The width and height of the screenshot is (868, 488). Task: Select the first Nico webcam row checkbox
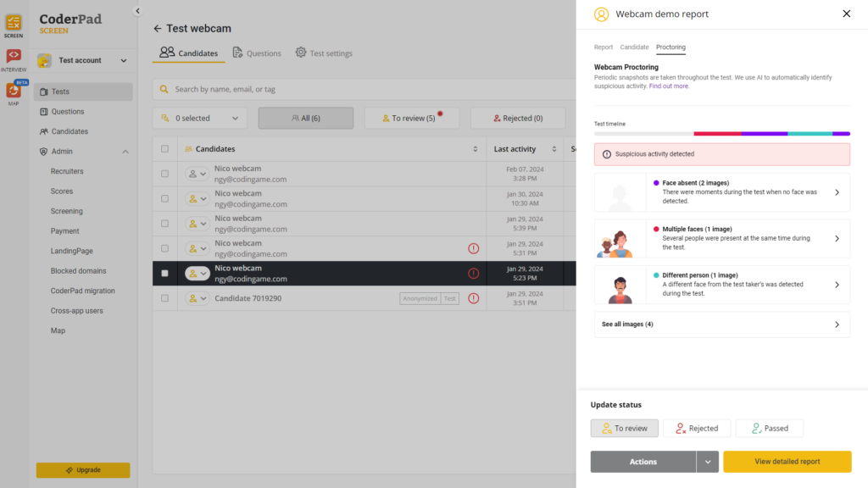pos(164,174)
